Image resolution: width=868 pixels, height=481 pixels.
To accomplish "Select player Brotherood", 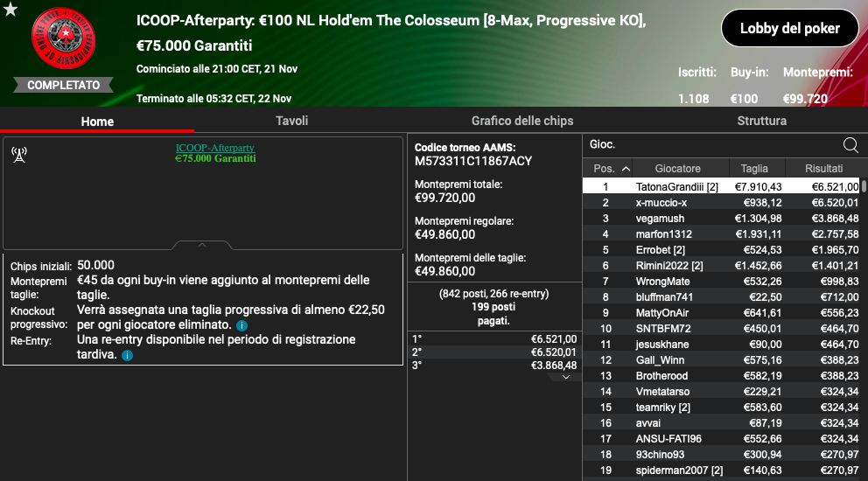I will point(661,376).
